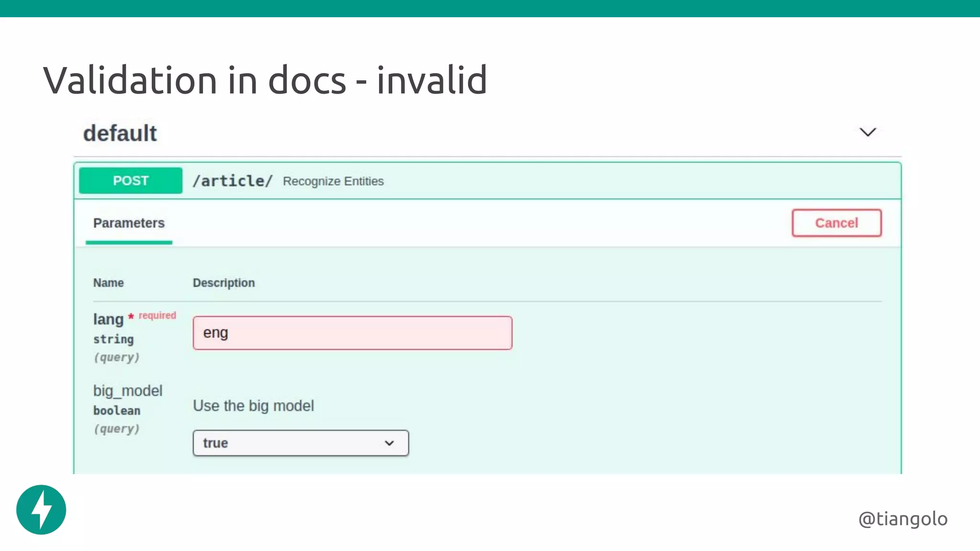The image size is (980, 551).
Task: Click the dropdown arrow of big_model select
Action: (390, 443)
